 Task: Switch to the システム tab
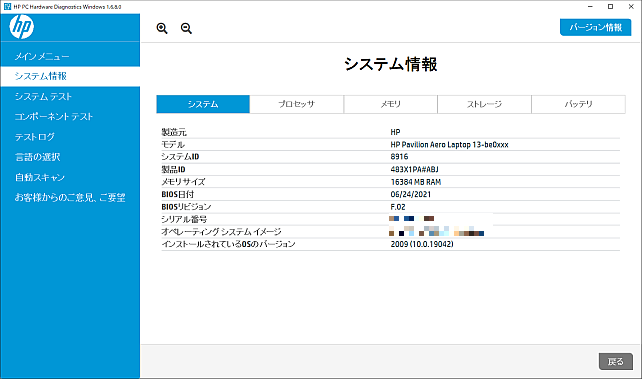(203, 104)
